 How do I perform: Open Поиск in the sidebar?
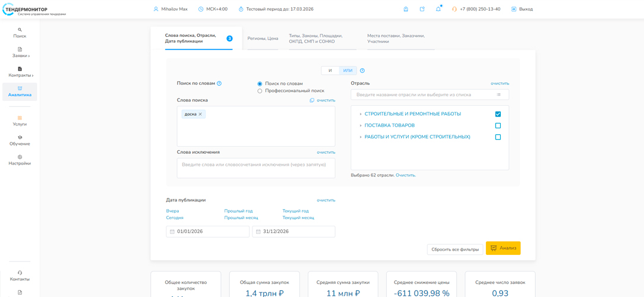tap(20, 33)
